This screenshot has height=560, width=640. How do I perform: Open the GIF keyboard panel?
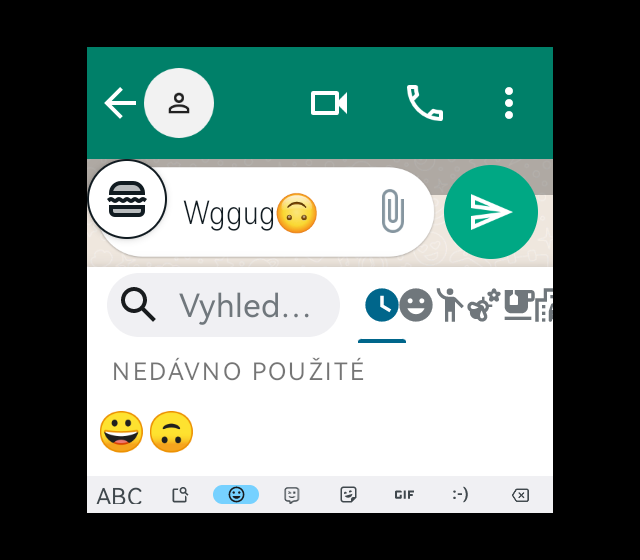tap(404, 495)
